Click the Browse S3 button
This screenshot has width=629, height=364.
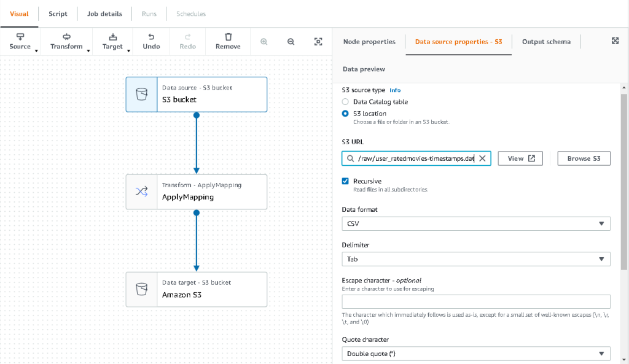coord(583,158)
